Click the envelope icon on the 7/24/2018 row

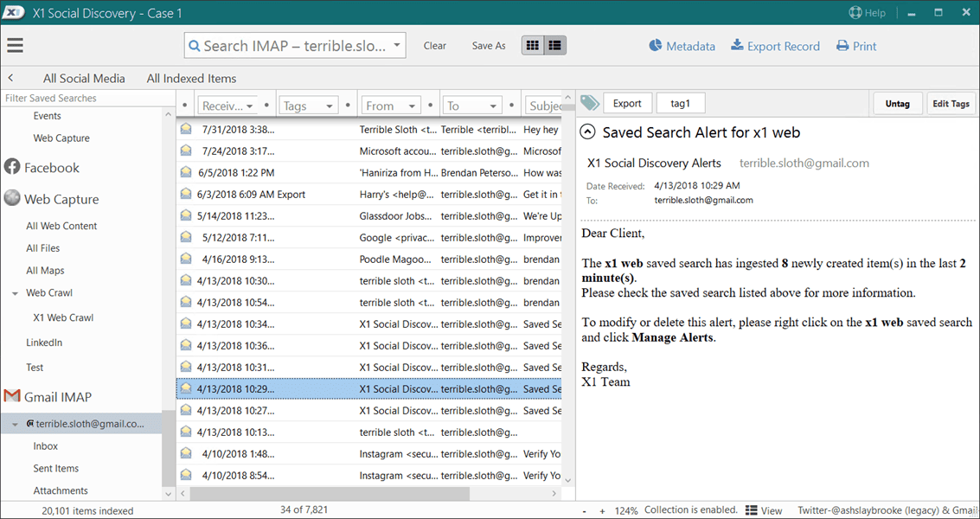click(x=186, y=151)
